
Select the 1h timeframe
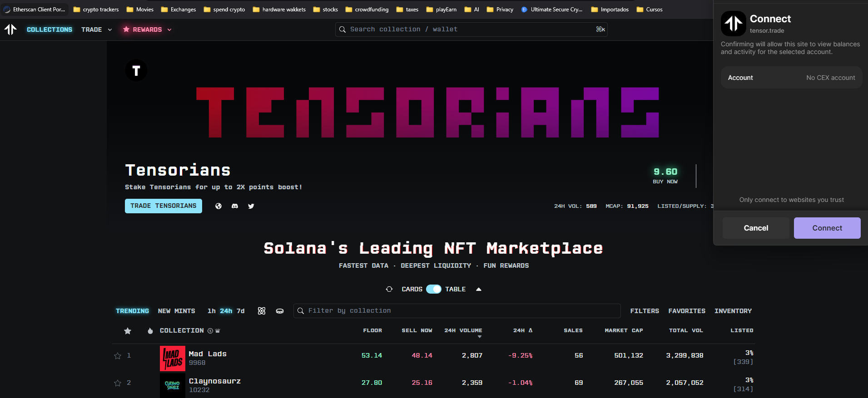pos(212,311)
